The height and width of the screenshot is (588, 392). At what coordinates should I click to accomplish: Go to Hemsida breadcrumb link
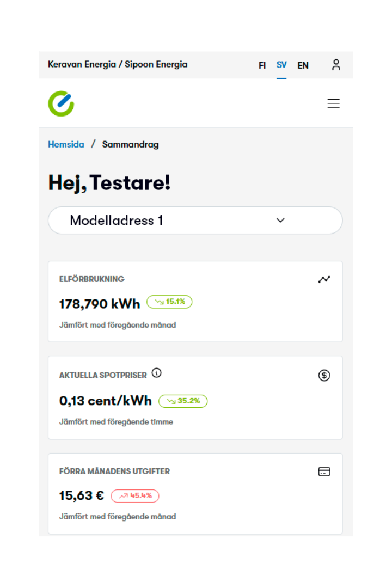coord(66,144)
